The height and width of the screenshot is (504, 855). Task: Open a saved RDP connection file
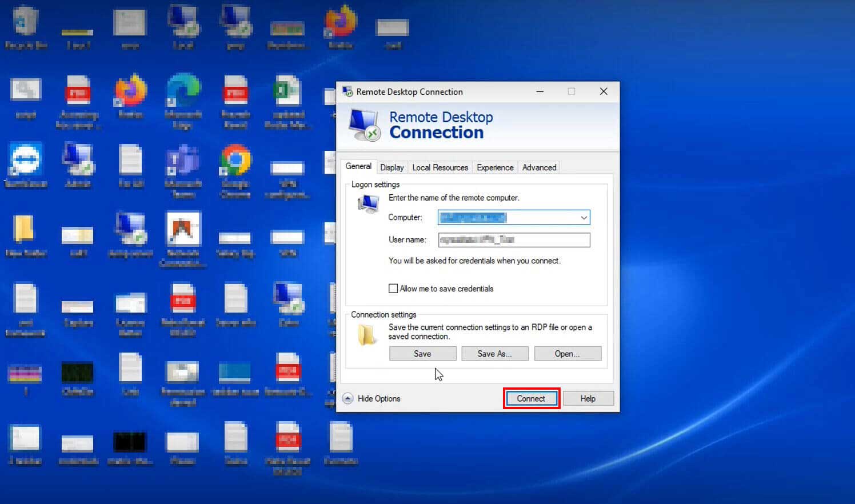click(x=567, y=353)
